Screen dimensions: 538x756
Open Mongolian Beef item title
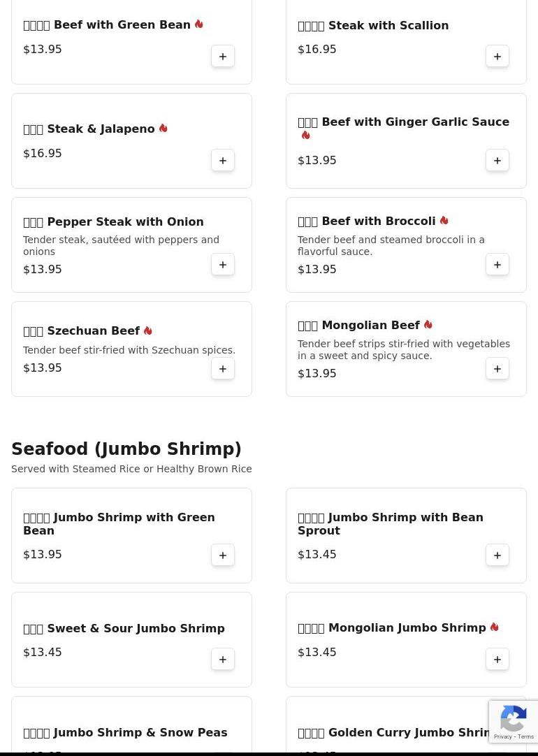click(370, 326)
